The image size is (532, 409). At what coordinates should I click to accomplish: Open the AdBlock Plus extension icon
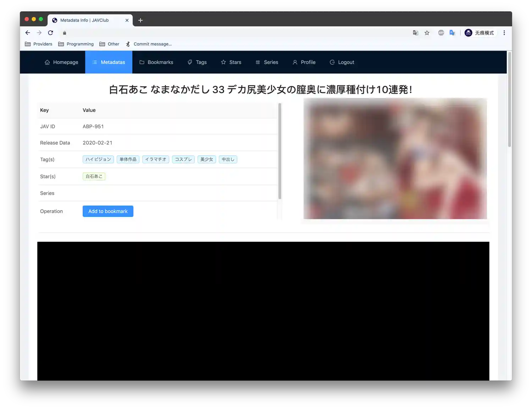point(441,33)
